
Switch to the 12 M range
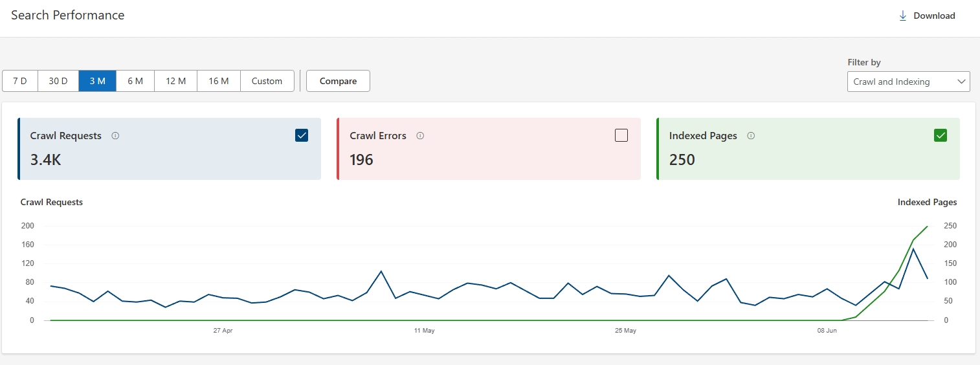click(176, 81)
